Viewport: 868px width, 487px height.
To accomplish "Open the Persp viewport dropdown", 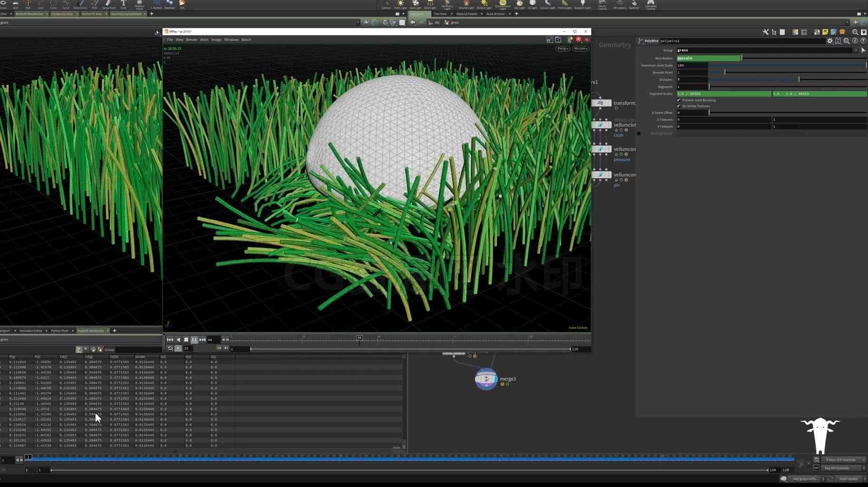I will click(563, 48).
